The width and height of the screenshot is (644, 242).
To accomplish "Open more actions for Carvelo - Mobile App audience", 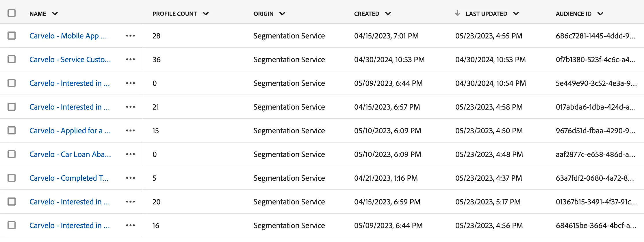I will (x=131, y=36).
